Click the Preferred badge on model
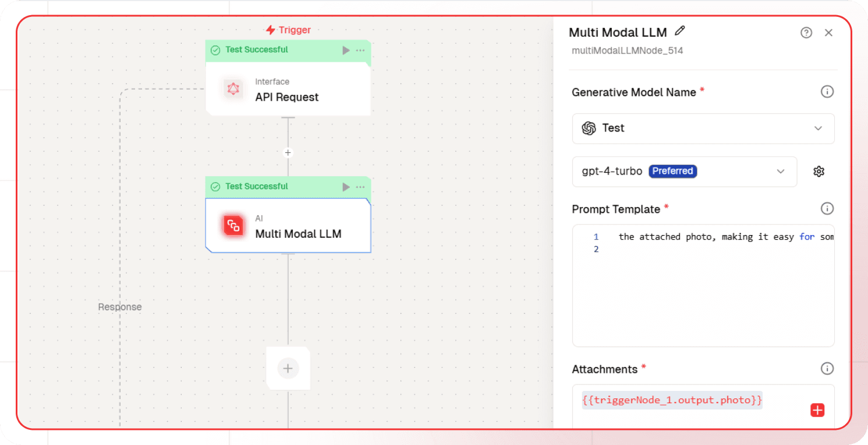 click(673, 171)
